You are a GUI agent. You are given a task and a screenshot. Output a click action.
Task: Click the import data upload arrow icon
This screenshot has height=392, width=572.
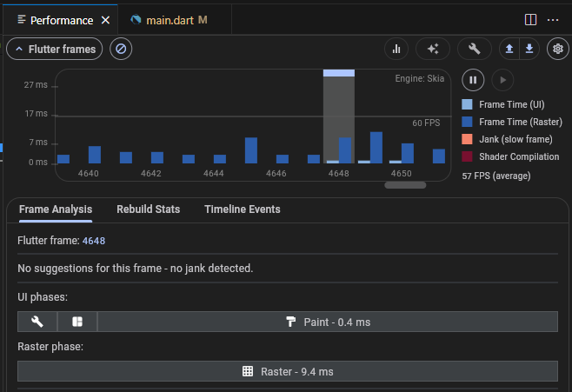(x=509, y=49)
